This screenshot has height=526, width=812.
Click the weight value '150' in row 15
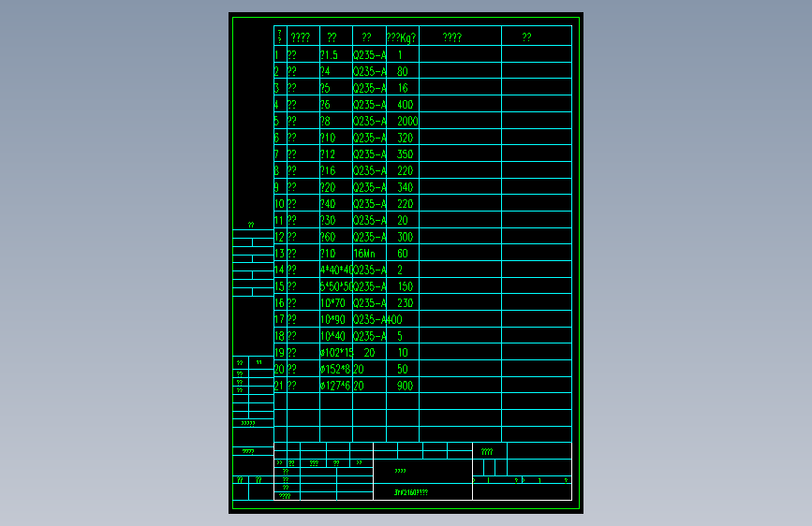pos(405,286)
